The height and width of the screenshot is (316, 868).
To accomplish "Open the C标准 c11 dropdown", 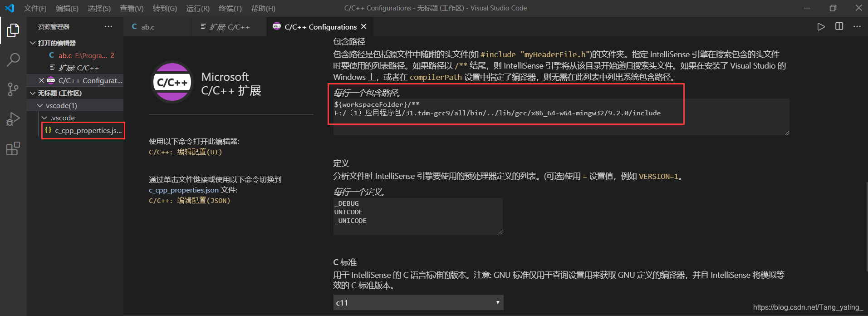I will click(418, 302).
